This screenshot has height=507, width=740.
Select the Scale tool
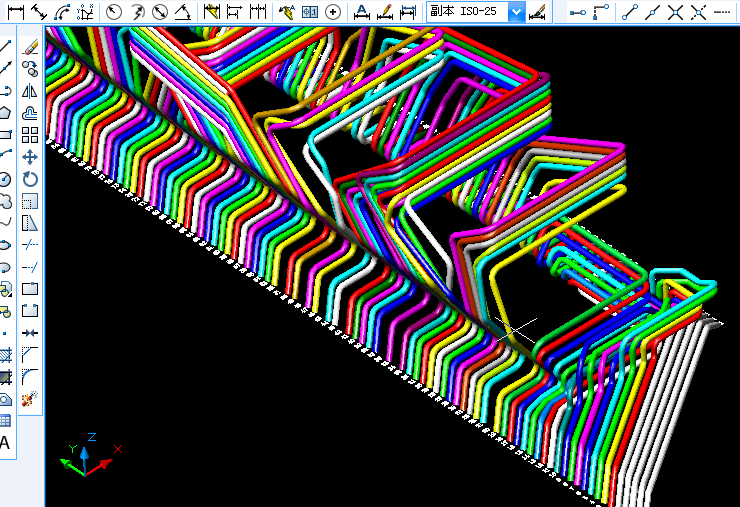click(x=30, y=201)
